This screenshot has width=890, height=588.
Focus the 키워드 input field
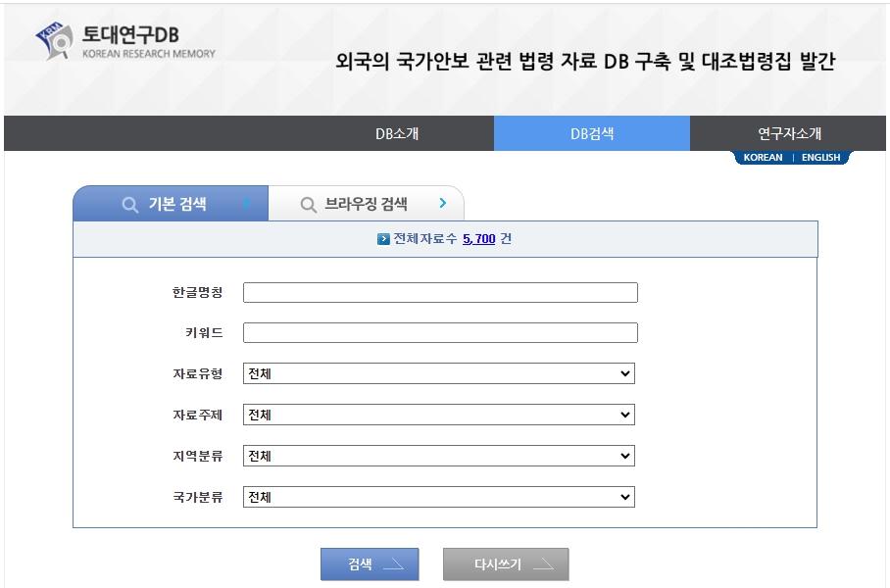tap(440, 332)
